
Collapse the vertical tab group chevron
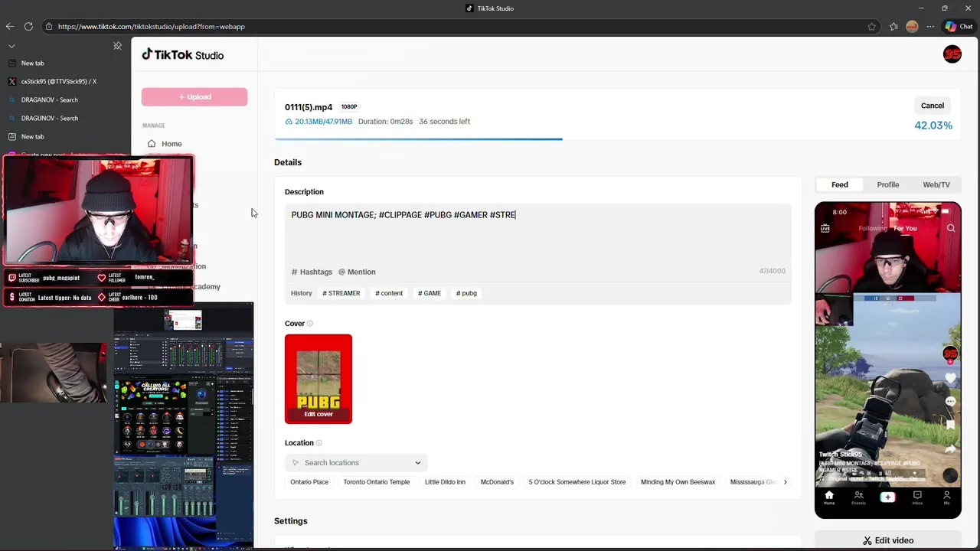pyautogui.click(x=11, y=46)
